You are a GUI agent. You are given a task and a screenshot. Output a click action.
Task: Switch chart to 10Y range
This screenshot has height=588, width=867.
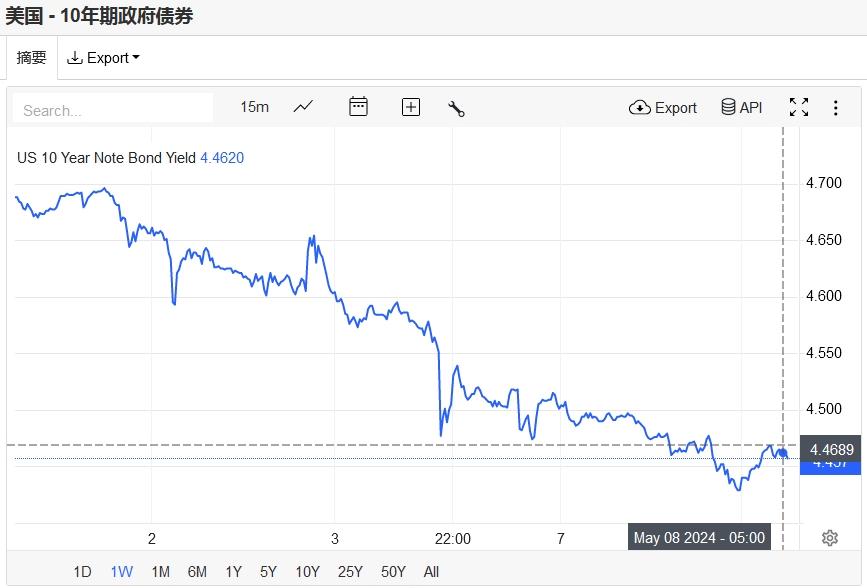coord(307,572)
